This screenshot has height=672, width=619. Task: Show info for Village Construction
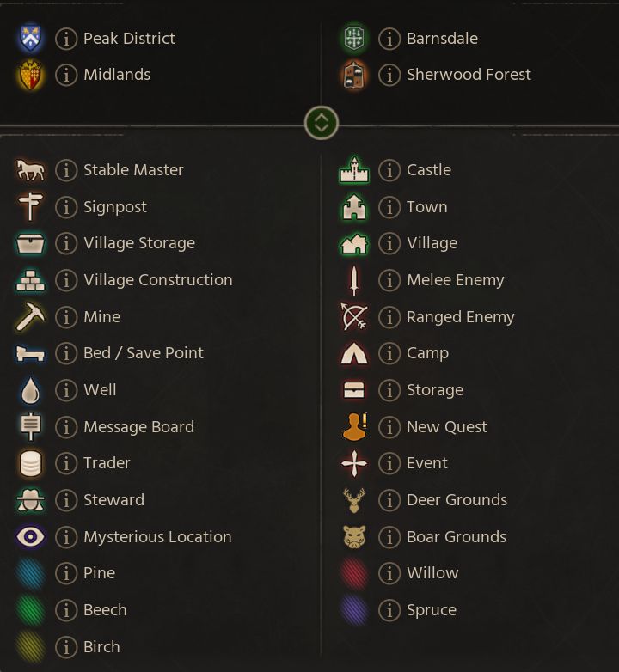[x=66, y=280]
